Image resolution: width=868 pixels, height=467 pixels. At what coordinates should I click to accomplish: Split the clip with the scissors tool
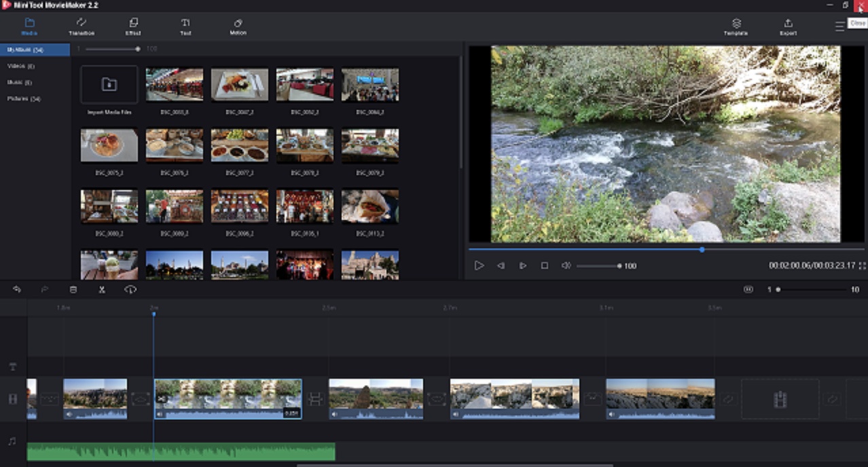click(x=102, y=289)
